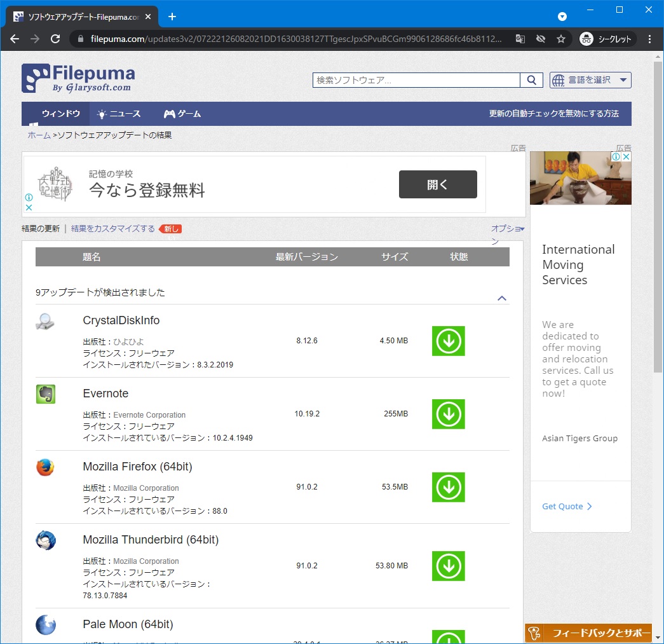Open Chrome's three-dot menu
This screenshot has width=664, height=644.
pos(649,39)
